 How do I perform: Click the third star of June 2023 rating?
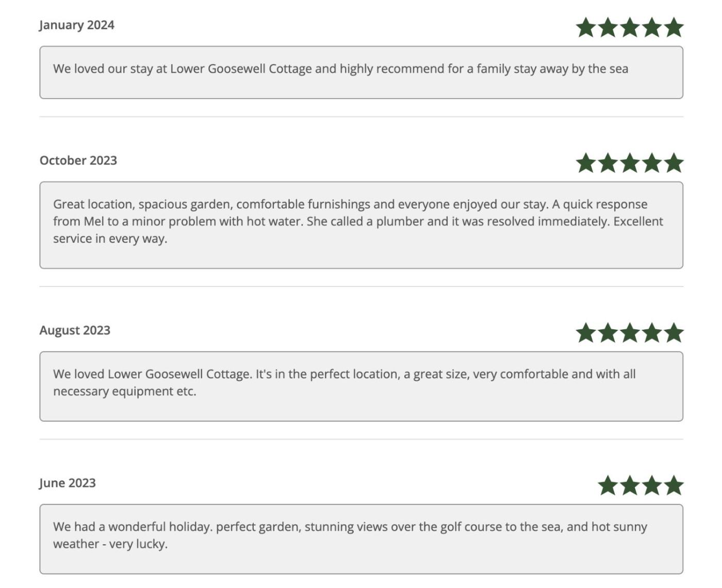coord(652,485)
